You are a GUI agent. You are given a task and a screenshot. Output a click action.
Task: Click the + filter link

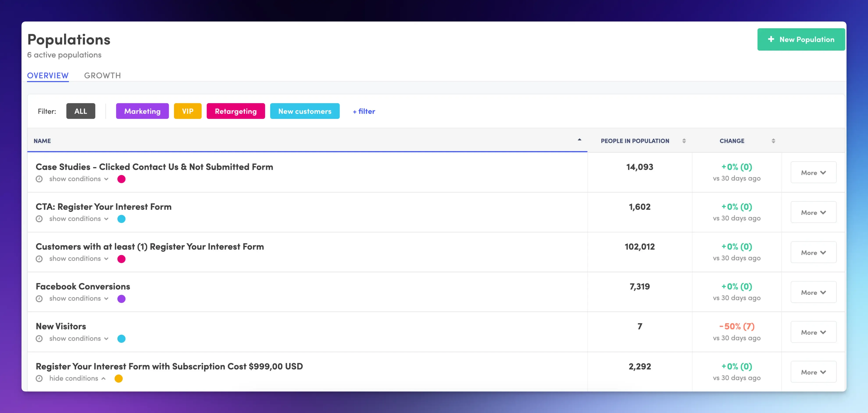pyautogui.click(x=364, y=111)
